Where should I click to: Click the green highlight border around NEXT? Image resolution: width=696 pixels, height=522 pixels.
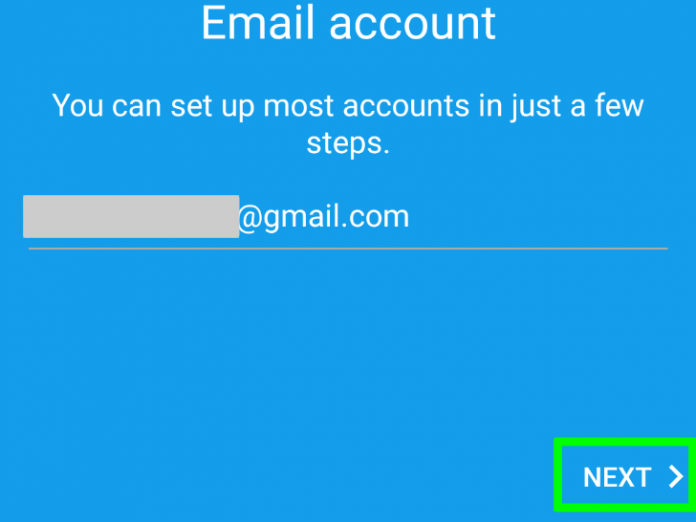coord(625,442)
